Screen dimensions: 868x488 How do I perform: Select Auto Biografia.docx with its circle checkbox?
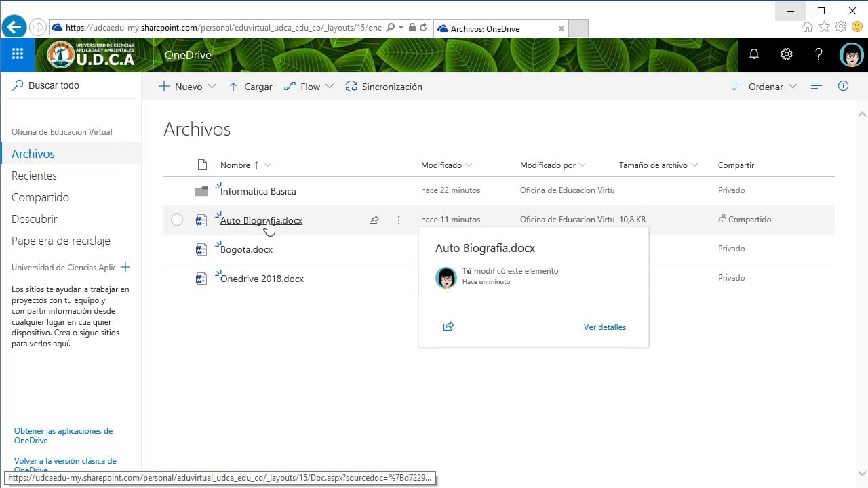click(177, 220)
